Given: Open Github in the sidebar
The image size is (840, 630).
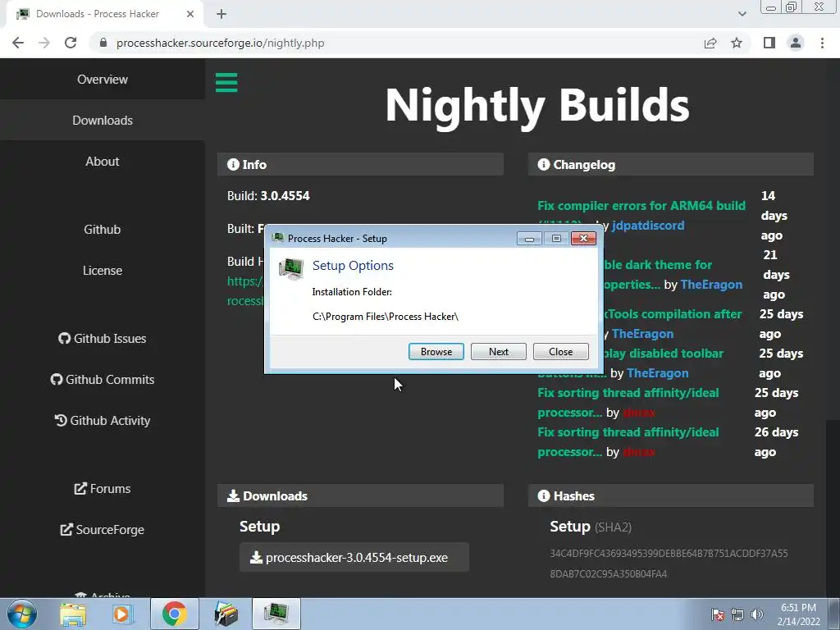Looking at the screenshot, I should coord(103,230).
